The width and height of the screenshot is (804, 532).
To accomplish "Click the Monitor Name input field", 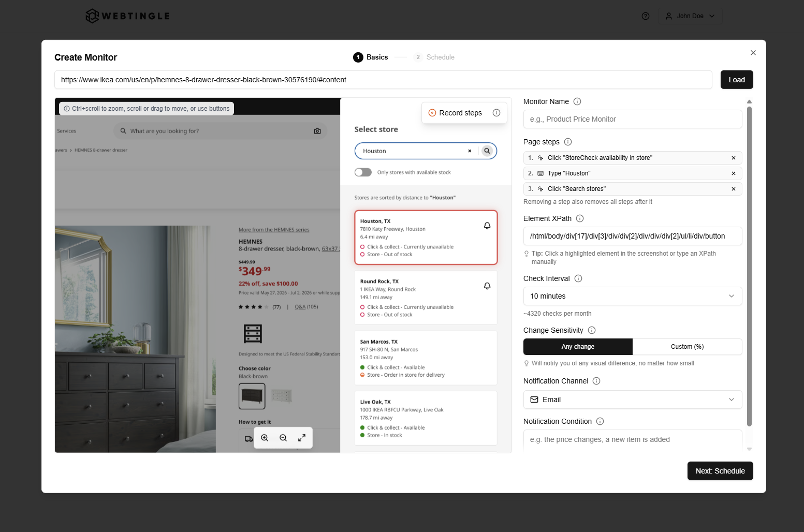I will click(633, 119).
